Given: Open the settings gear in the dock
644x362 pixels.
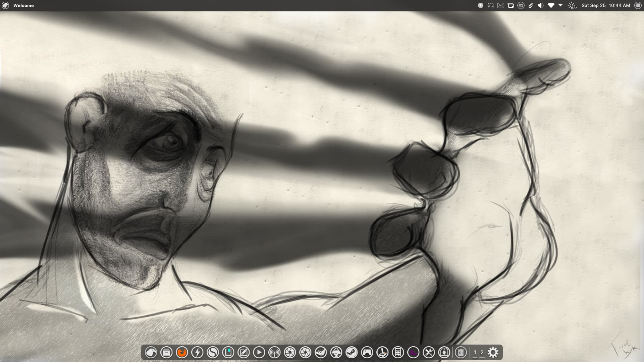Looking at the screenshot, I should [x=493, y=352].
